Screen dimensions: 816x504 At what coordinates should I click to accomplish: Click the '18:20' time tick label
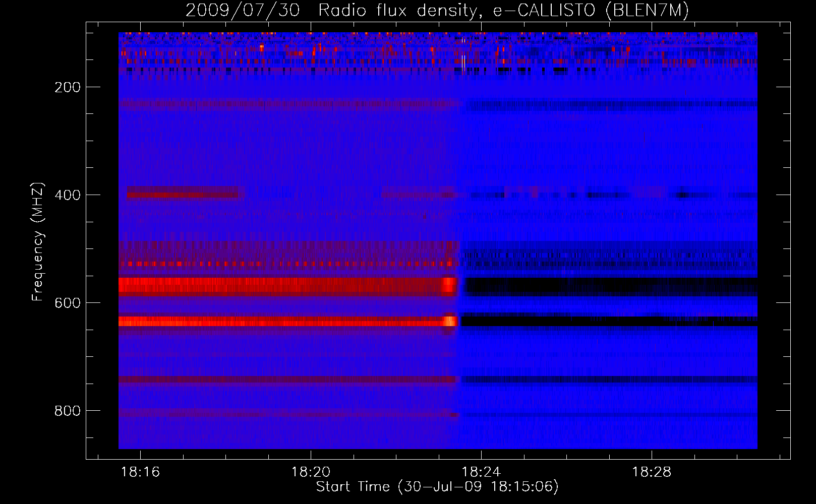click(x=311, y=472)
